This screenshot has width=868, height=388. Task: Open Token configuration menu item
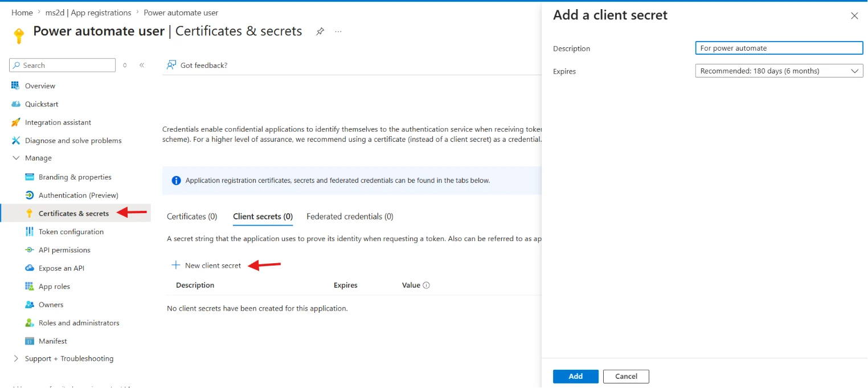(x=71, y=232)
